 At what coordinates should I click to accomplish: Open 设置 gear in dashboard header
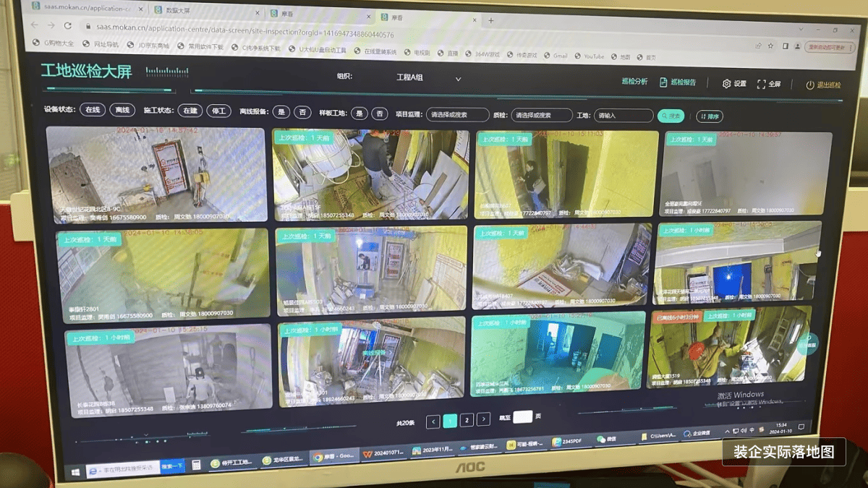pyautogui.click(x=726, y=84)
